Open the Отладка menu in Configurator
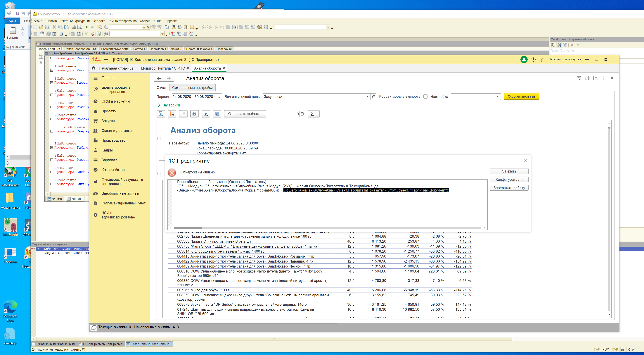Image resolution: width=644 pixels, height=355 pixels. [99, 21]
